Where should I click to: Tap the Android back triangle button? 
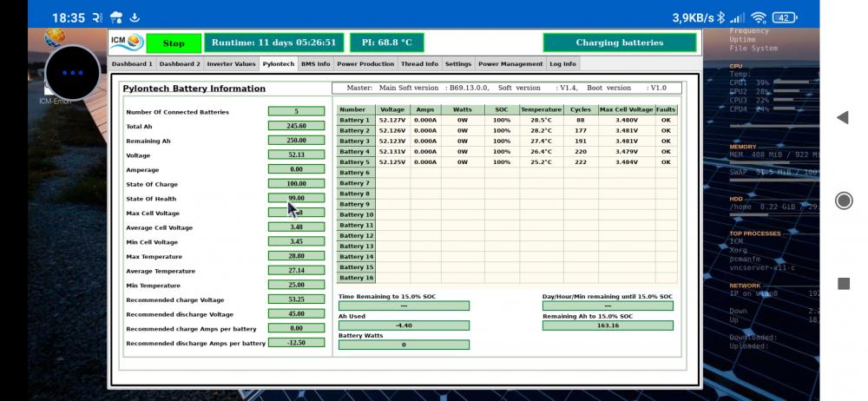click(x=843, y=117)
